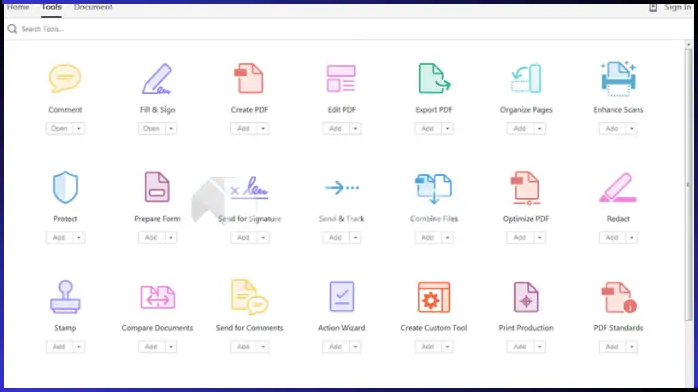
Task: Open the dropdown arrow under Edit PDF
Action: click(x=355, y=129)
